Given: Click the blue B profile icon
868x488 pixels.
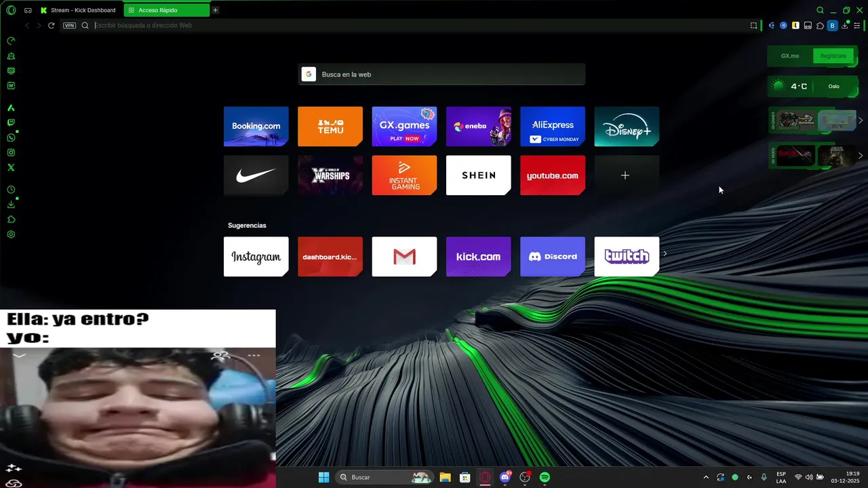Looking at the screenshot, I should point(832,25).
